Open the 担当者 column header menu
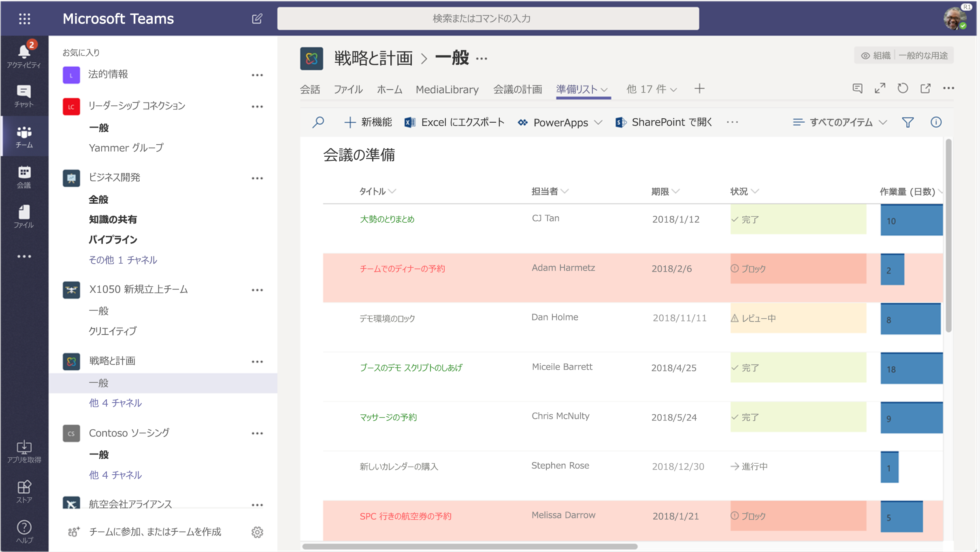Screen dimensions: 980x552 click(550, 191)
